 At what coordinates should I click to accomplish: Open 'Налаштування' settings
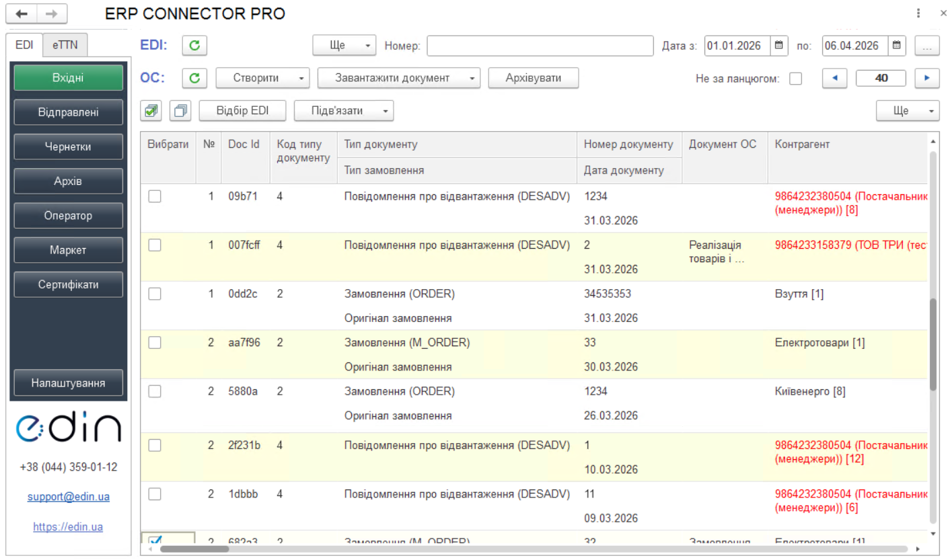pyautogui.click(x=68, y=383)
